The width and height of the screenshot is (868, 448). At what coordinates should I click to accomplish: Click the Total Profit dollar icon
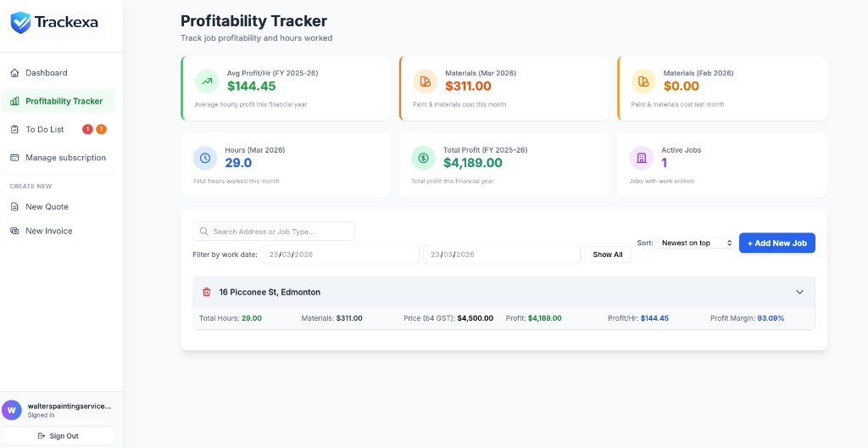coord(423,158)
